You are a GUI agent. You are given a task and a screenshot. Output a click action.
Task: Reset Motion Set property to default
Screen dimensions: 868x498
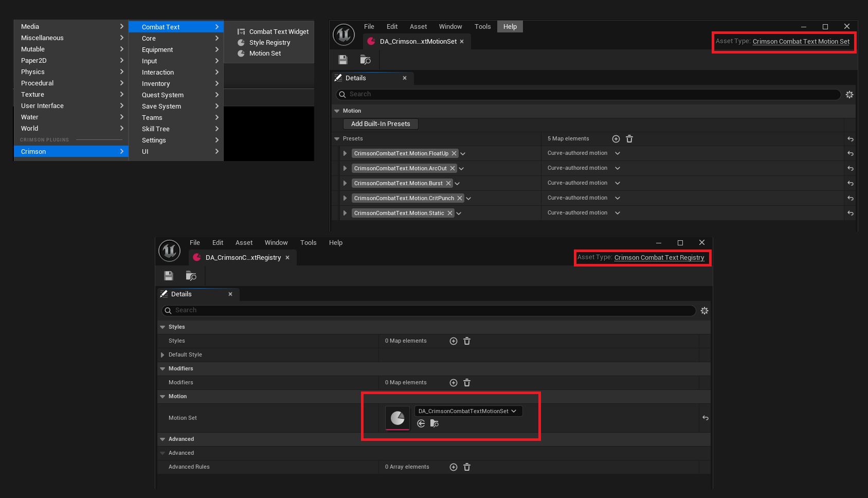tap(706, 418)
